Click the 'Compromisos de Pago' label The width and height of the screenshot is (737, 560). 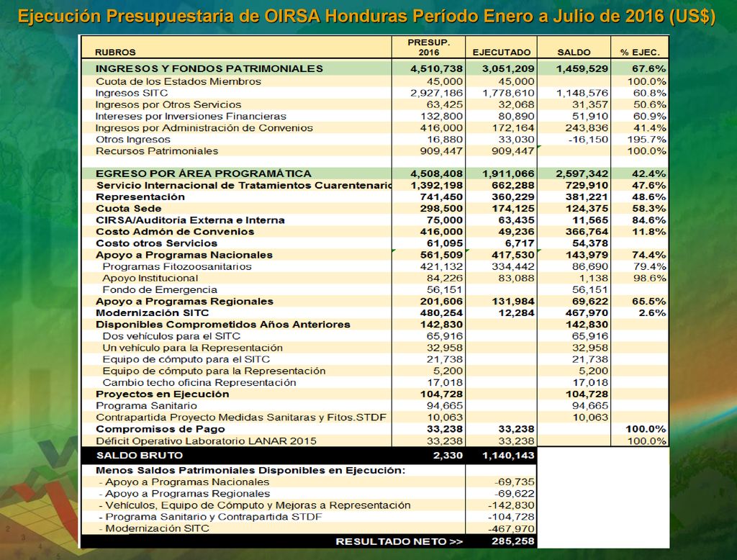(x=160, y=429)
